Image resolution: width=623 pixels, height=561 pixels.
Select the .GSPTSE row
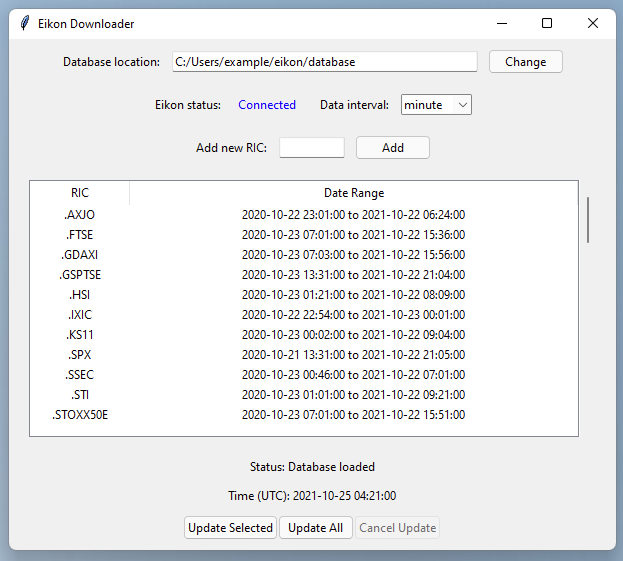(x=304, y=275)
